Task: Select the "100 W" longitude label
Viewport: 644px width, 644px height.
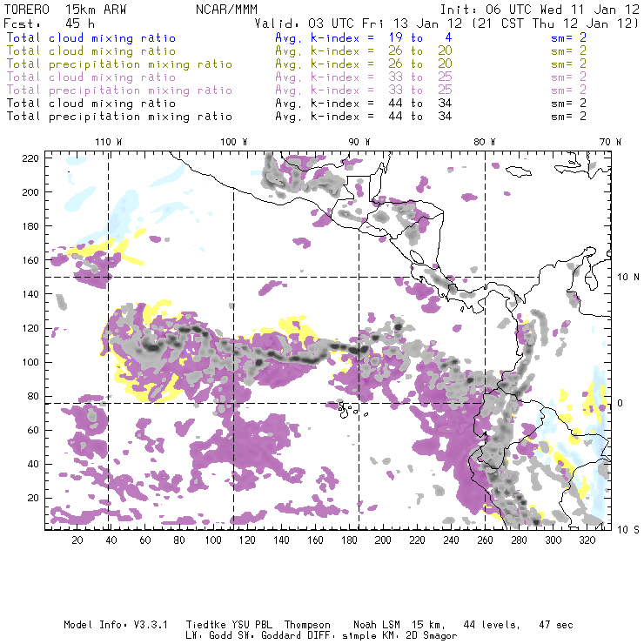Action: point(234,142)
